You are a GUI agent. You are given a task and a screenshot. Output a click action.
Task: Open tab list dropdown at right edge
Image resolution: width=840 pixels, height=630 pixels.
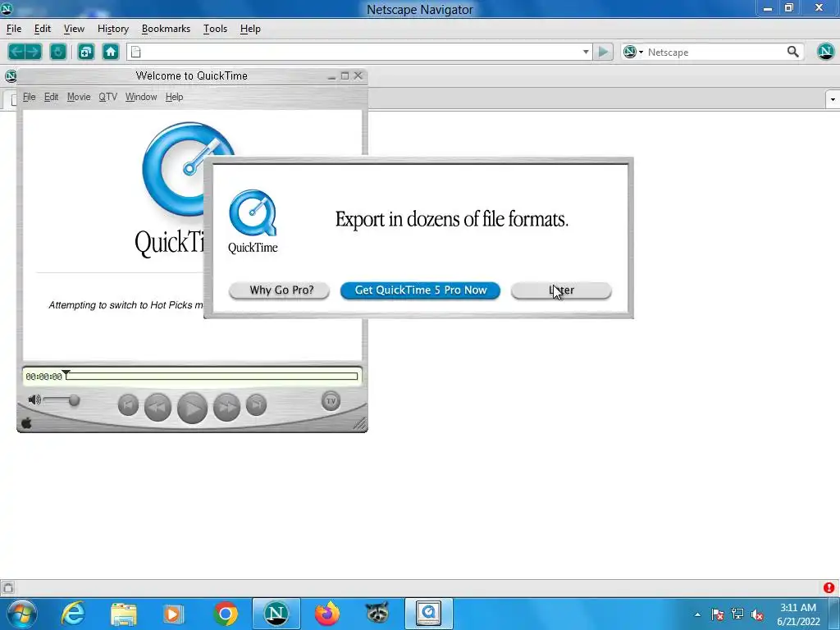(833, 99)
